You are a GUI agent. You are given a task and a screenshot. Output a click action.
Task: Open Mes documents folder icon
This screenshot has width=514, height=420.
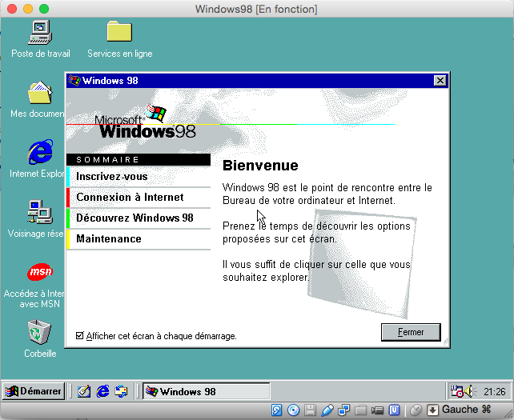pos(40,92)
